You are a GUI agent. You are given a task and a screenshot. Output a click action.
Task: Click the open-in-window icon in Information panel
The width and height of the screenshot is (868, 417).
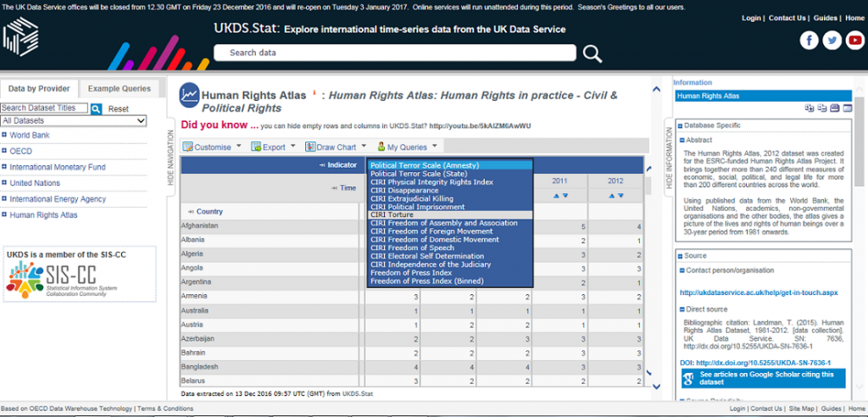pos(847,108)
